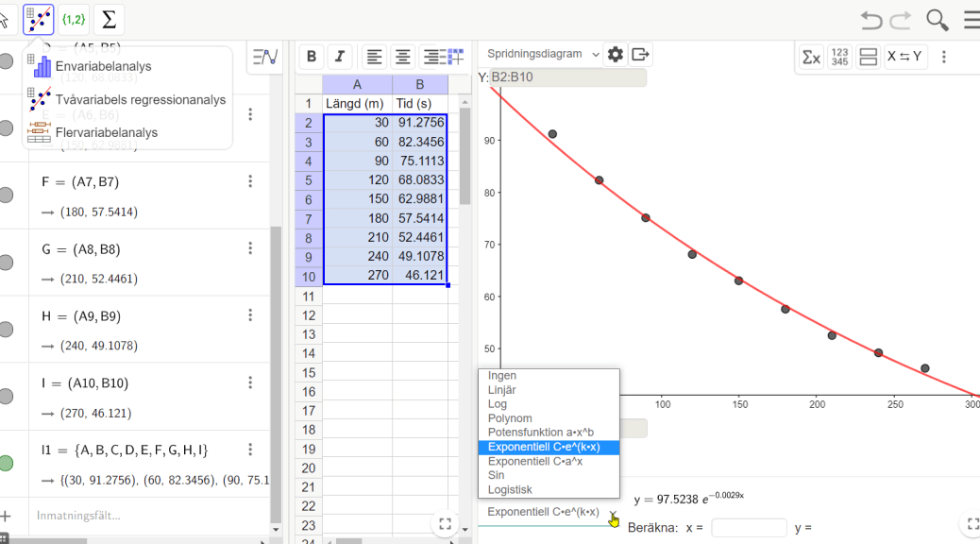Click the Beräkna x value input field

pos(748,528)
